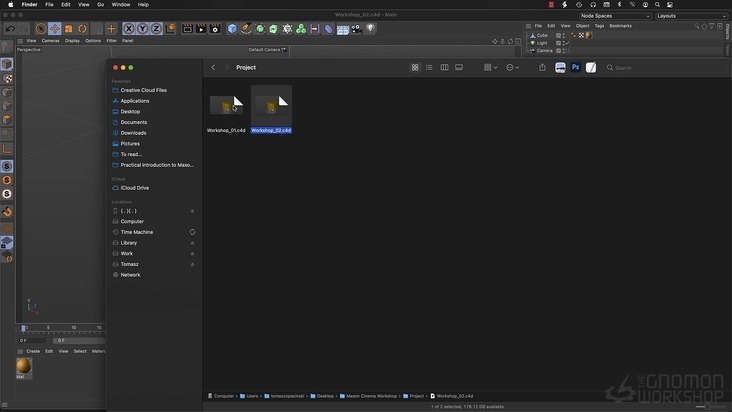Open Documents in Finder sidebar
The width and height of the screenshot is (732, 412).
point(134,122)
